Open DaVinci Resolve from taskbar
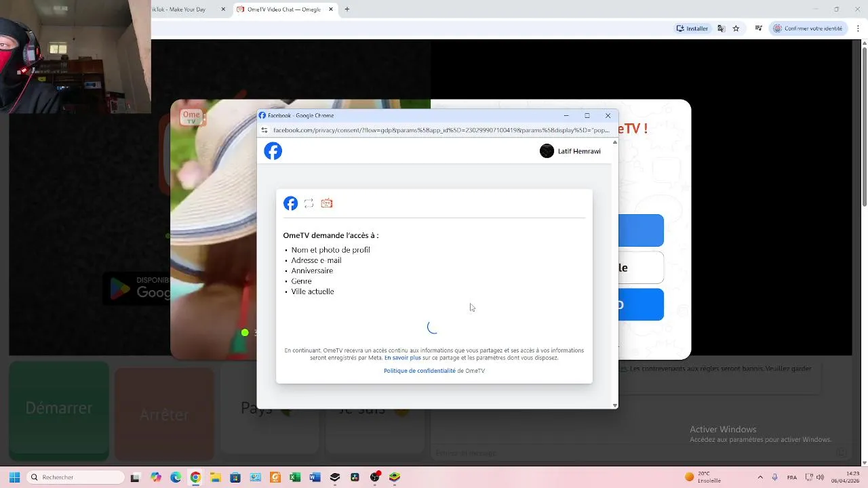 tap(355, 477)
